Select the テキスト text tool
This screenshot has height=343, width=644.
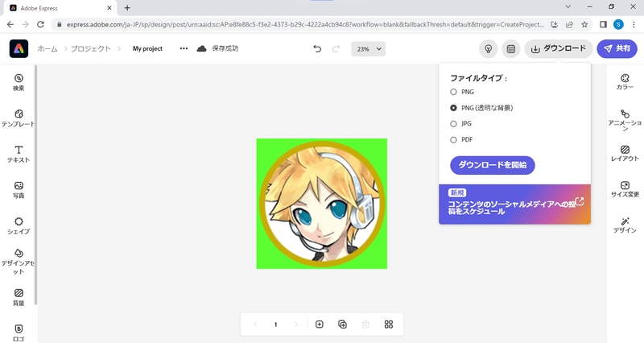click(19, 154)
